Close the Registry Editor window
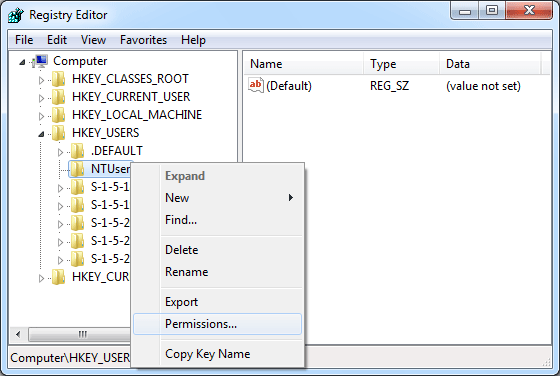560x376 pixels. pos(529,11)
